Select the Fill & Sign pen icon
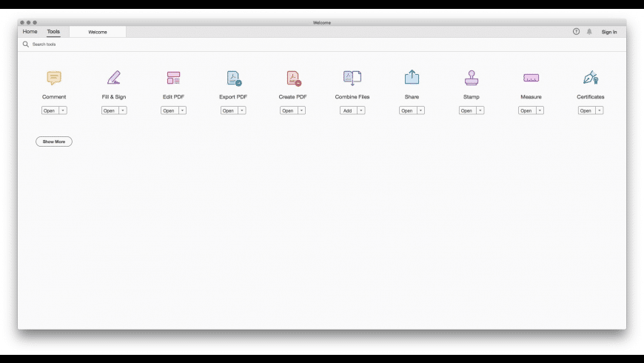The image size is (644, 363). pos(114,78)
